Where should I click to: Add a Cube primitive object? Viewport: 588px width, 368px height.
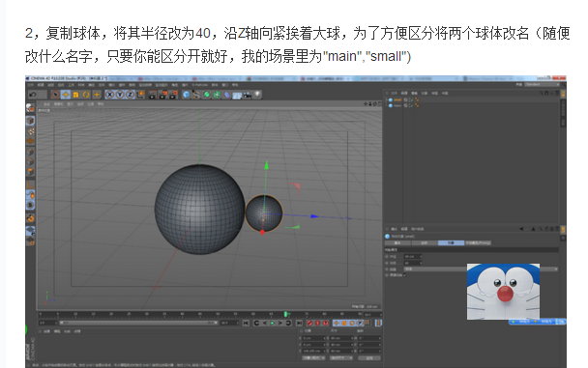click(186, 95)
